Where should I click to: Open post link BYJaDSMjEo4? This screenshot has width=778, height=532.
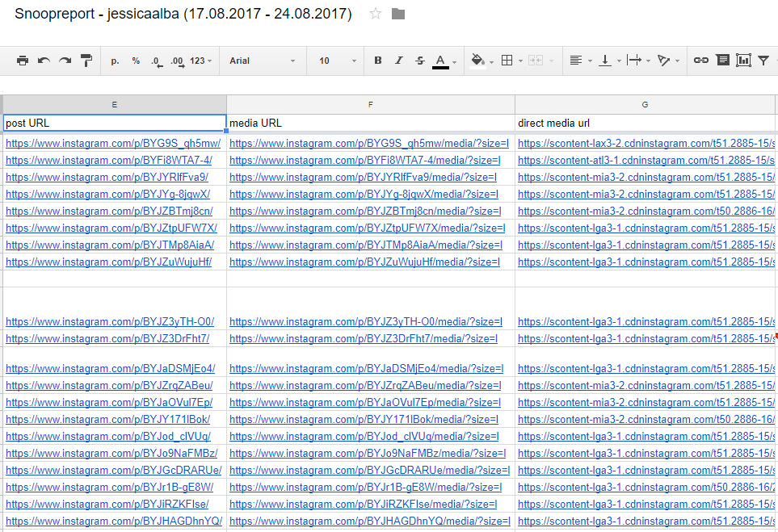110,368
